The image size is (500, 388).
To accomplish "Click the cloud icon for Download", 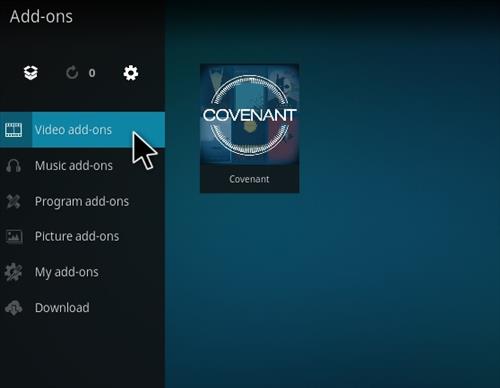I will pyautogui.click(x=14, y=308).
